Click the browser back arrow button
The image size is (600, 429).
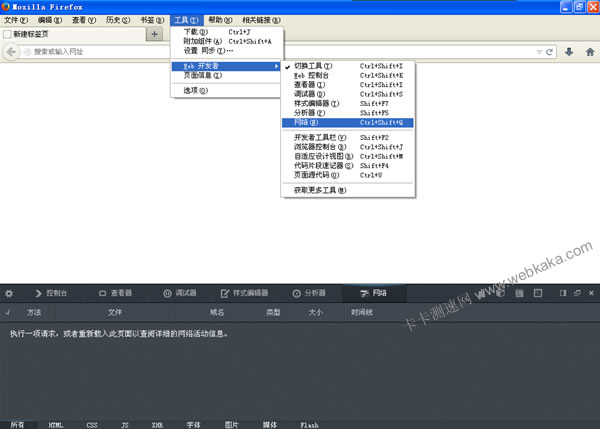(11, 52)
